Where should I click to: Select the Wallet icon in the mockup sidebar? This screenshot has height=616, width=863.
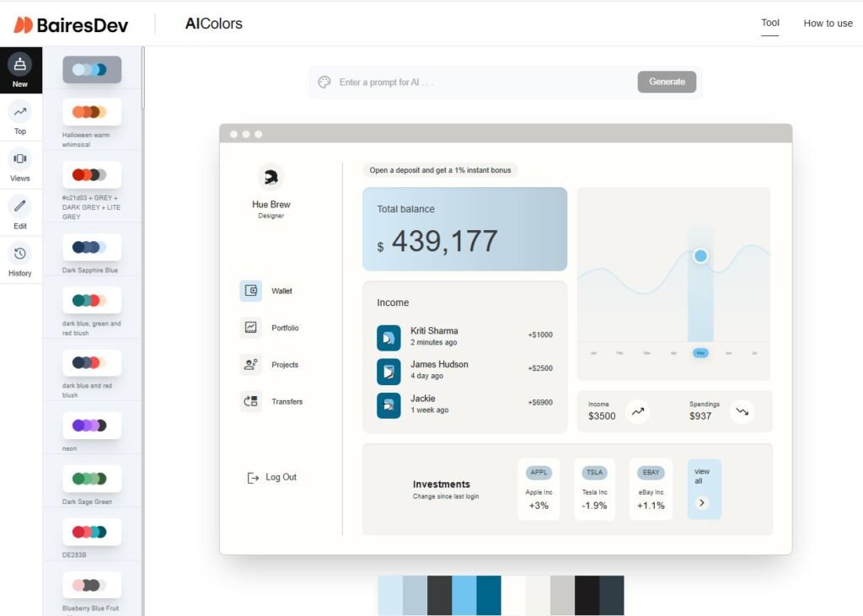[251, 290]
